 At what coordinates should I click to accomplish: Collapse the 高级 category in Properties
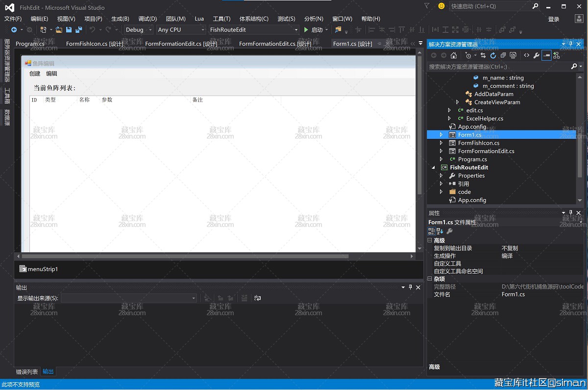click(x=430, y=240)
